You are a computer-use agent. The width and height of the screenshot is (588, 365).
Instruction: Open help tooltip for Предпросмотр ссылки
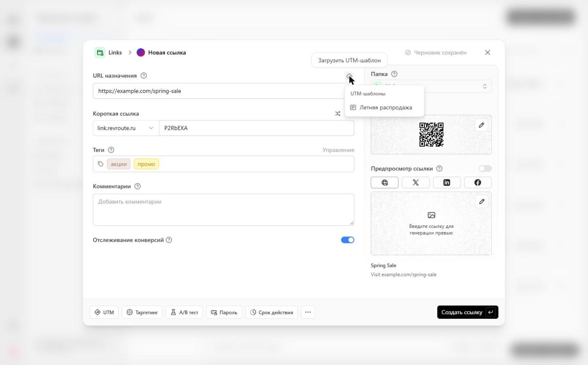439,169
